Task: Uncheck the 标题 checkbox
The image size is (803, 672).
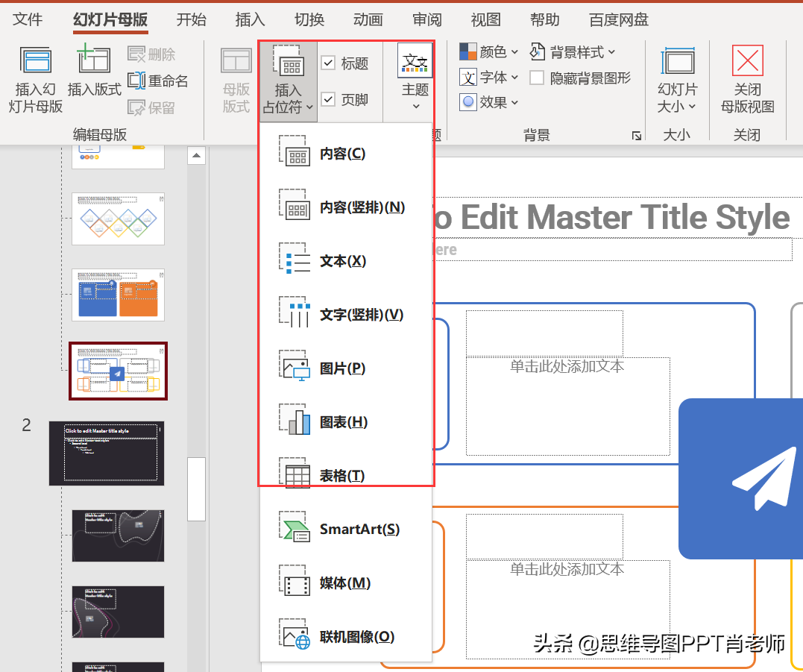Action: [x=328, y=63]
